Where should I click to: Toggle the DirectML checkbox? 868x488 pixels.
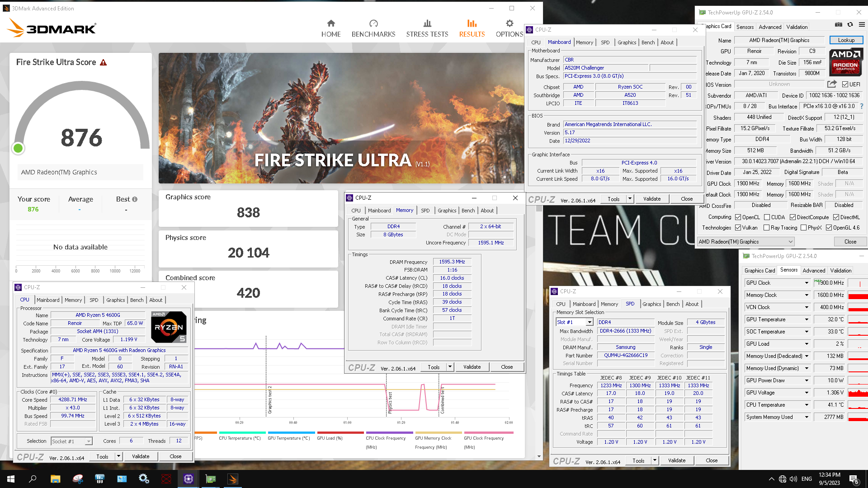point(836,217)
